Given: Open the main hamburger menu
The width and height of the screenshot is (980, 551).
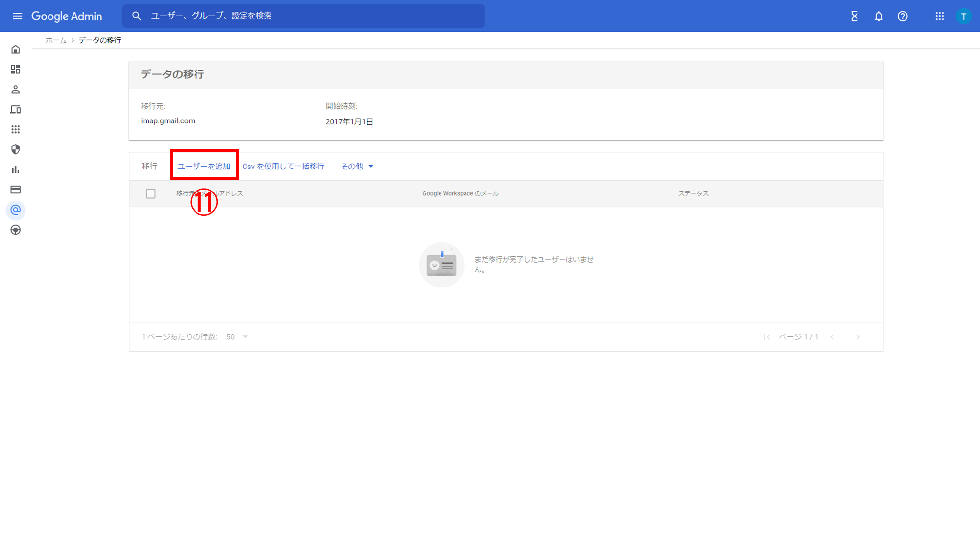Looking at the screenshot, I should point(18,16).
